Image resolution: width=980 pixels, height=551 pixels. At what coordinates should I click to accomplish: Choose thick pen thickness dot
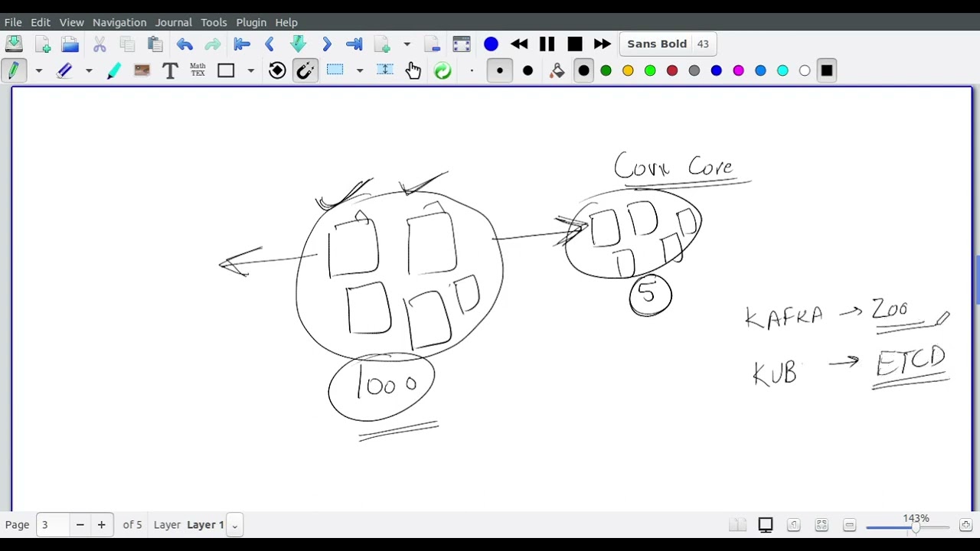click(x=528, y=71)
